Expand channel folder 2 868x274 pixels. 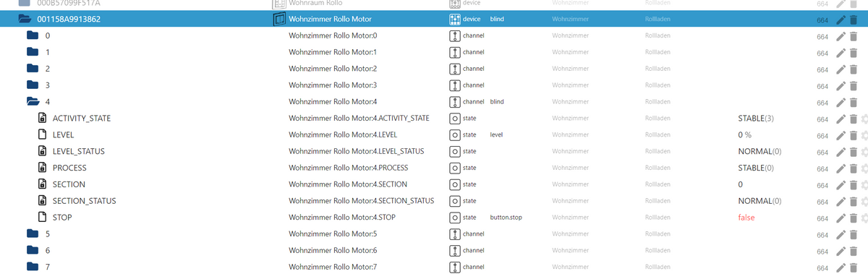tap(32, 69)
